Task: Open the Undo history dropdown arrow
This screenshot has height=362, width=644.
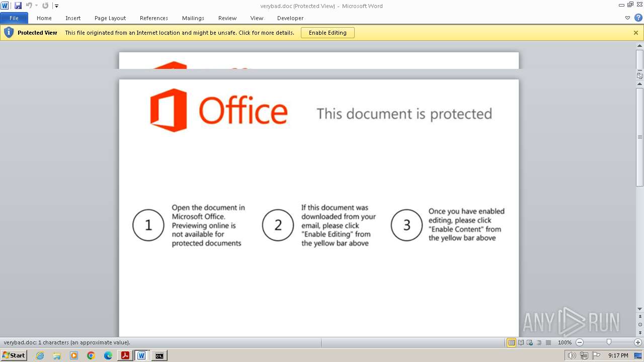Action: (36, 6)
